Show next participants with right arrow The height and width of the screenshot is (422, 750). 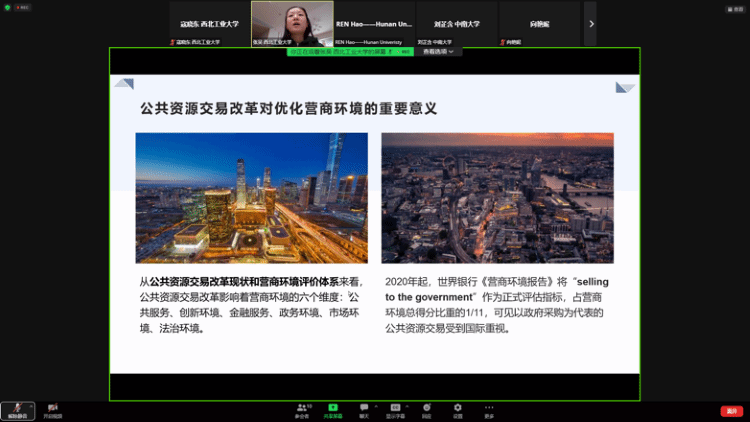pos(591,23)
